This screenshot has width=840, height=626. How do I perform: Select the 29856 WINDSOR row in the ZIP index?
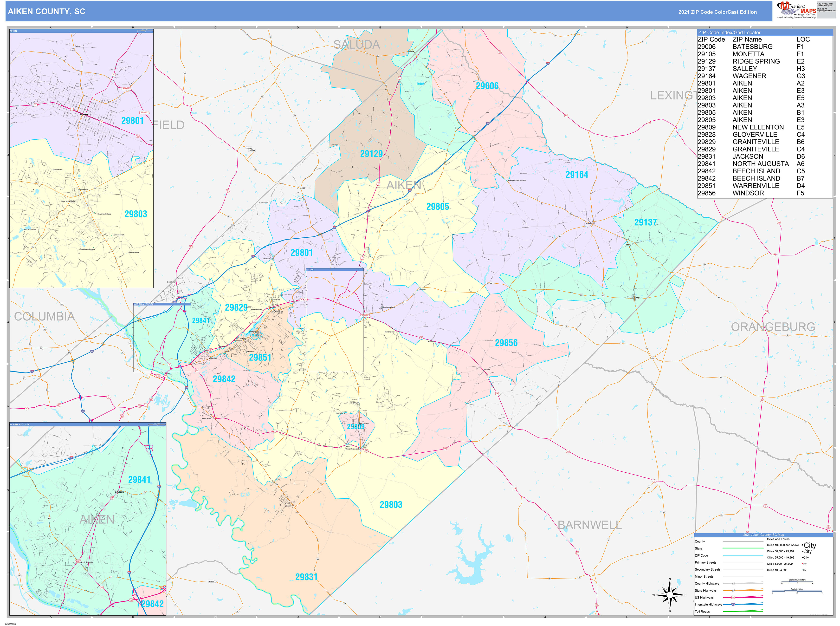[x=750, y=193]
